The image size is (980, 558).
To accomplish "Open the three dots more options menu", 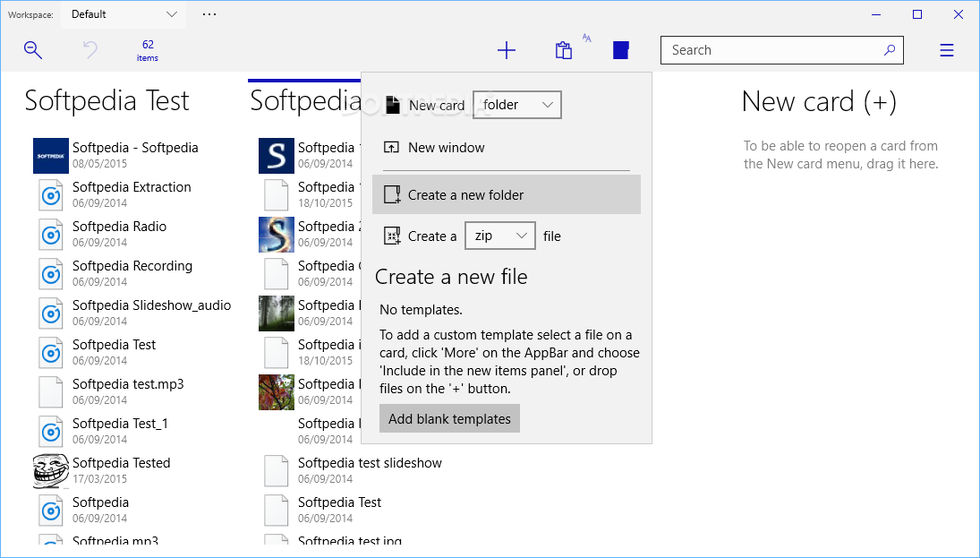I will [x=209, y=13].
